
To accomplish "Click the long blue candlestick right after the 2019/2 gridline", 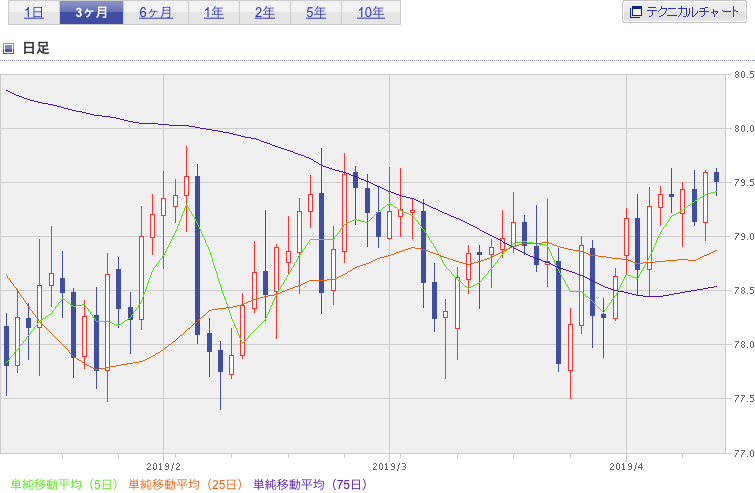I will click(x=197, y=255).
